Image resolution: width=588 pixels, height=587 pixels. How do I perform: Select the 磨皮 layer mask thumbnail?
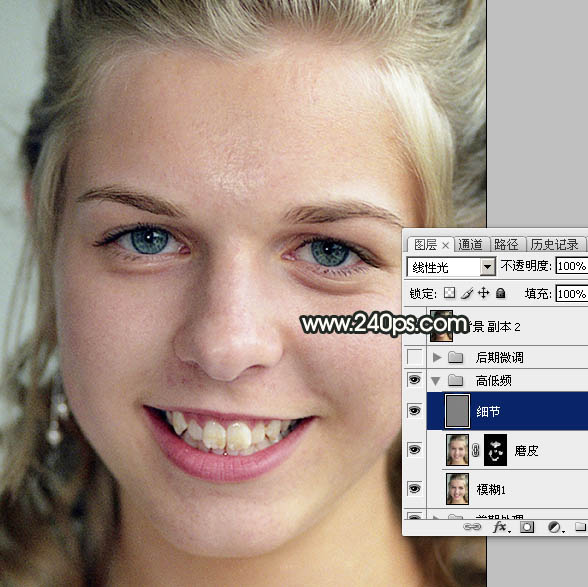[x=495, y=450]
